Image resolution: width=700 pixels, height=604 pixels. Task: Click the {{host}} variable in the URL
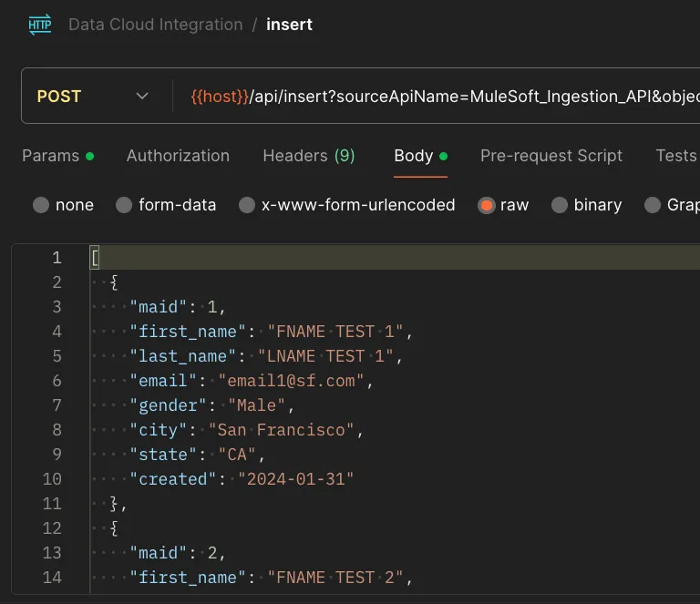[219, 97]
